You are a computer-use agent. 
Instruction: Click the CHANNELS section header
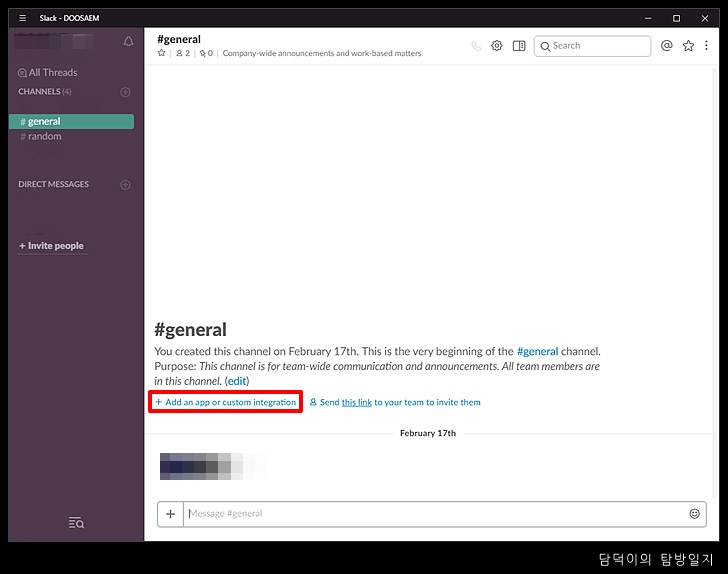(x=45, y=92)
